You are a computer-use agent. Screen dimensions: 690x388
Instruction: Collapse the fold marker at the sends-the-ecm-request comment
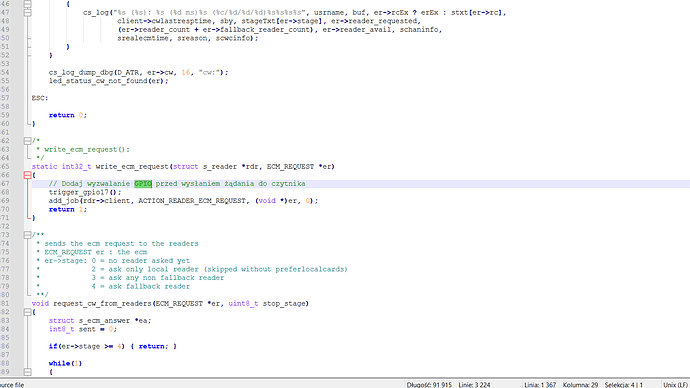coord(27,235)
